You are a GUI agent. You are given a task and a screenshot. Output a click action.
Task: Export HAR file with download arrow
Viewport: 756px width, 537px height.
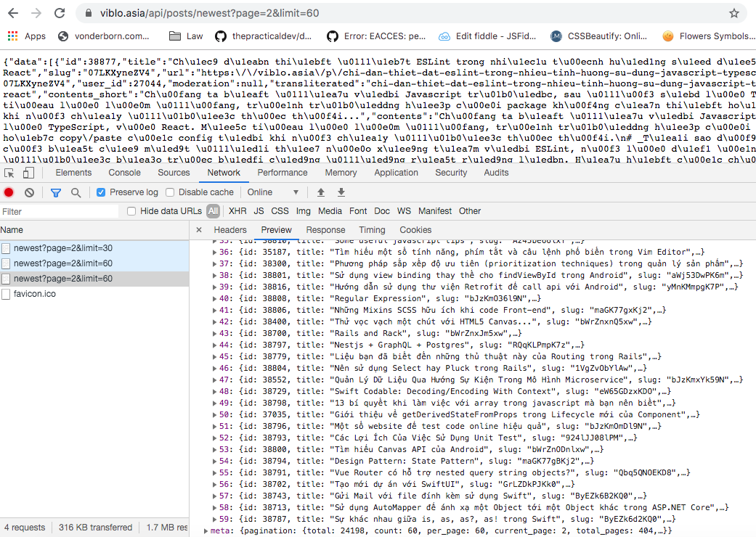pos(341,192)
